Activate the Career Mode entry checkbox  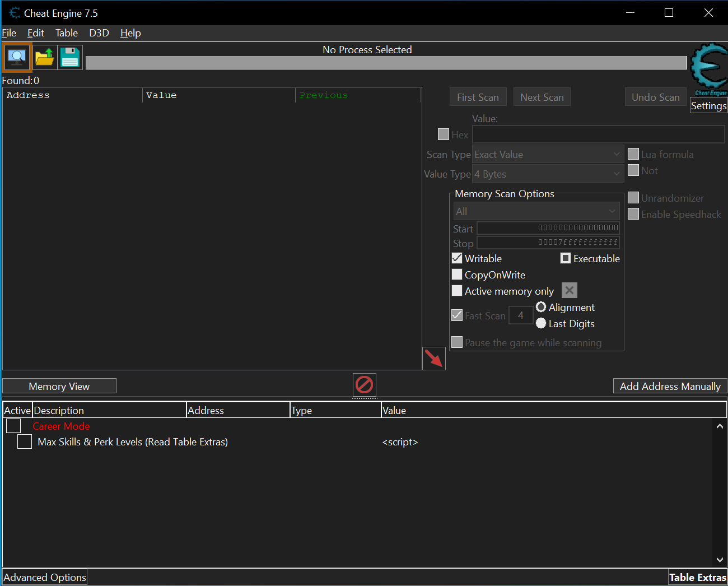[13, 426]
